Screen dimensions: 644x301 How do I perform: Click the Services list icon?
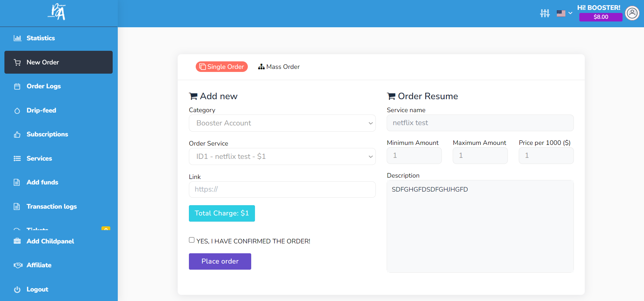coord(17,159)
